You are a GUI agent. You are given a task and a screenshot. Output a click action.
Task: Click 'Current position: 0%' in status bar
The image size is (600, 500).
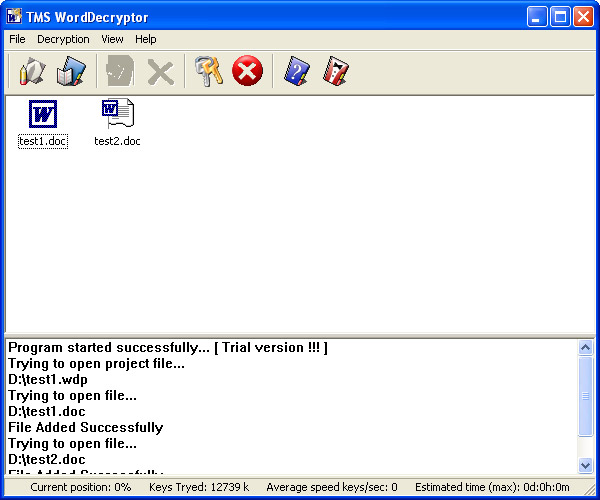[81, 487]
